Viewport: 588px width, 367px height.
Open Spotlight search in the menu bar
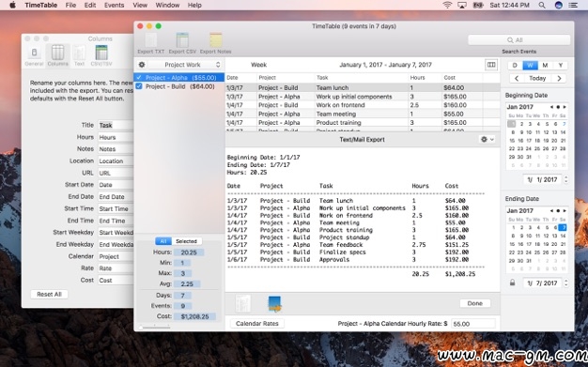542,6
